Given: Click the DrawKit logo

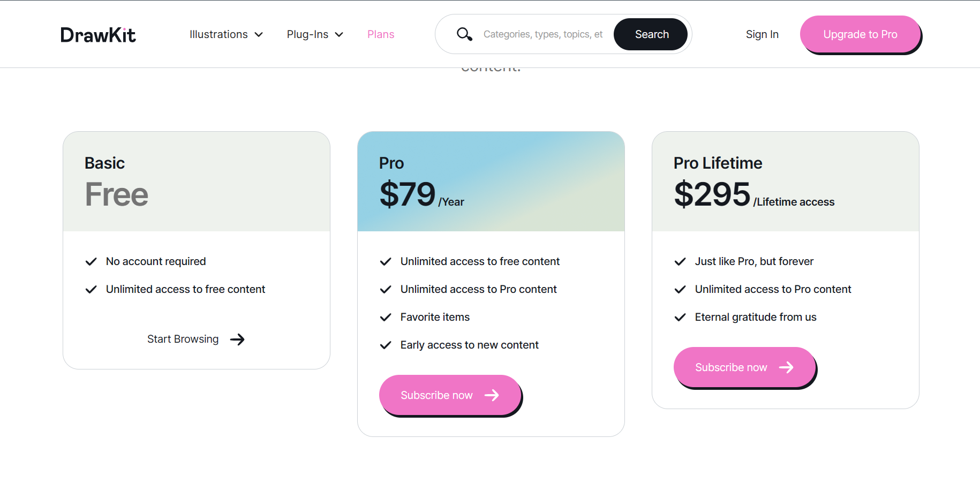Looking at the screenshot, I should [x=98, y=35].
